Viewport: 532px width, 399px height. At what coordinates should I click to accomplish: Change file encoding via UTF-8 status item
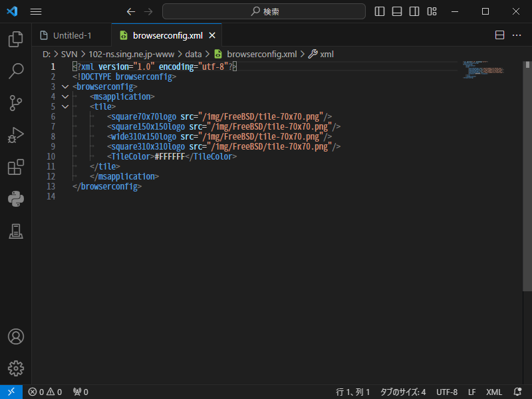pyautogui.click(x=447, y=392)
